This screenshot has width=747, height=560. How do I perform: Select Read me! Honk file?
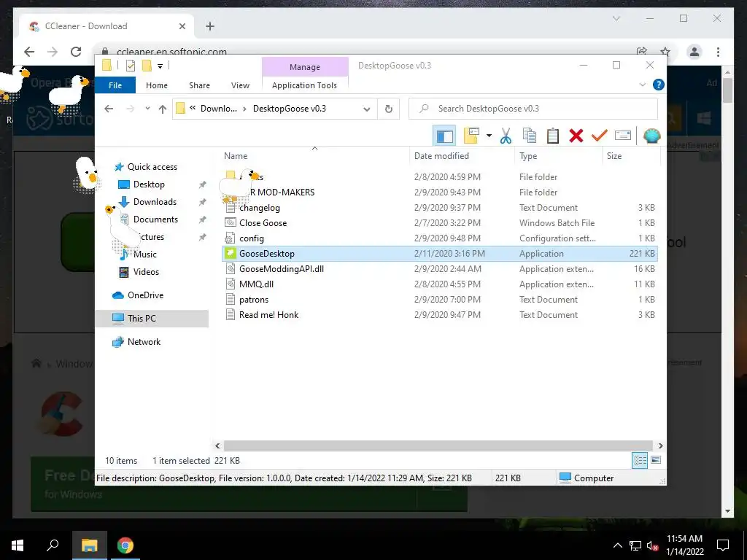[268, 315]
